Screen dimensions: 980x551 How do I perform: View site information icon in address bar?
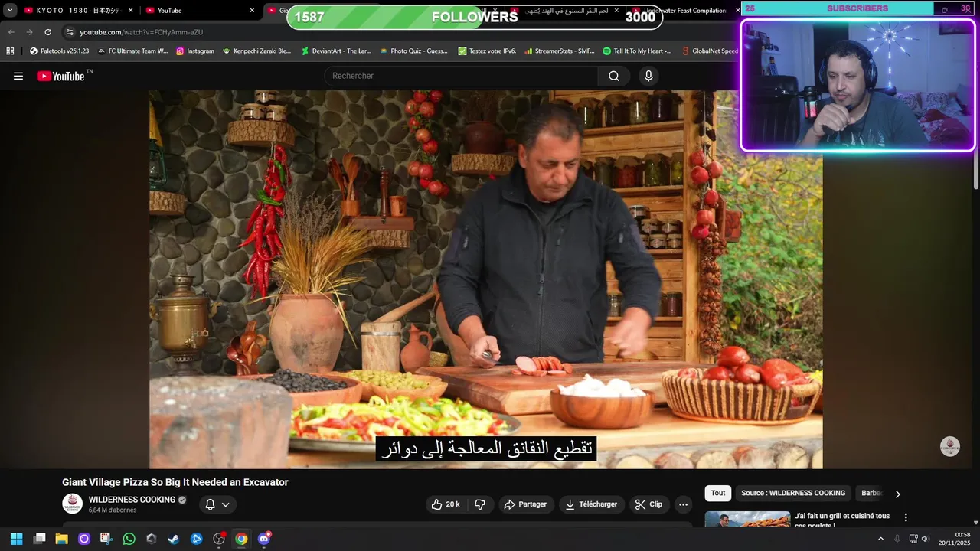(x=70, y=32)
